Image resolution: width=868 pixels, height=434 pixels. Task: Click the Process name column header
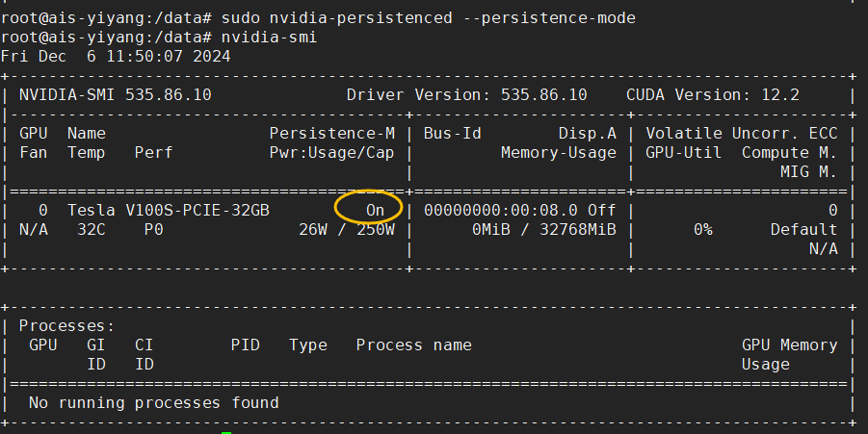(413, 345)
